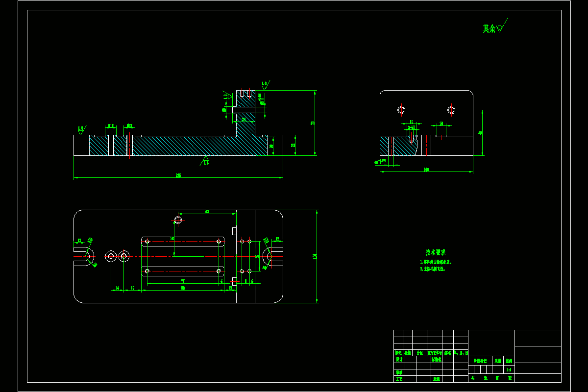
Task: Click the '设计' title block cell
Action: pyautogui.click(x=399, y=359)
